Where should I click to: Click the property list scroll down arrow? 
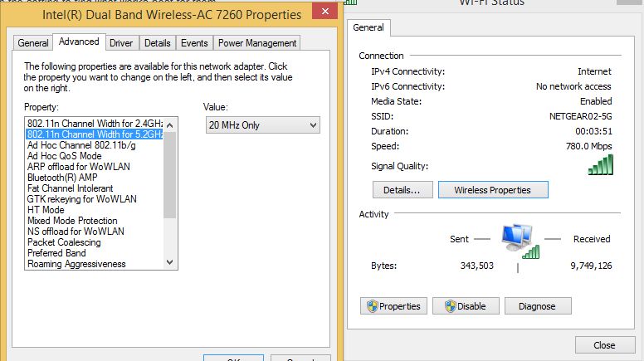point(170,262)
